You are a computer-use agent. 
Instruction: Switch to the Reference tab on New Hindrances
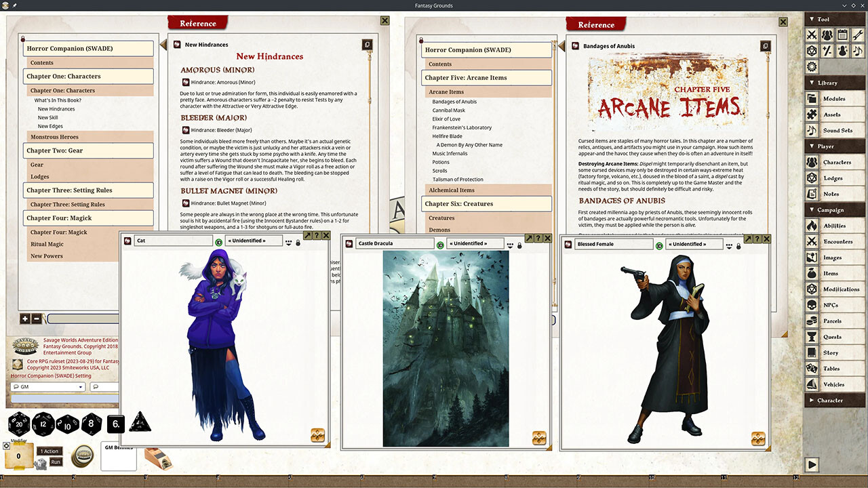[x=197, y=22]
